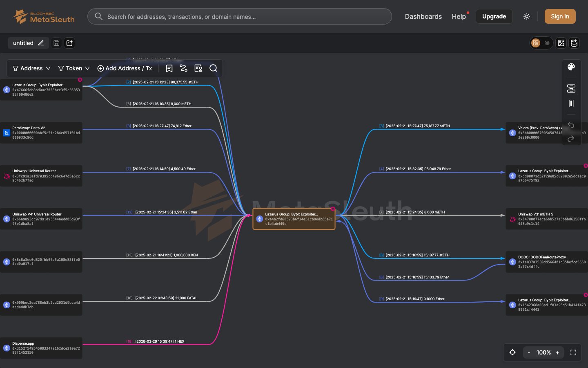Focus the address search input field
This screenshot has height=368, width=588.
(240, 16)
